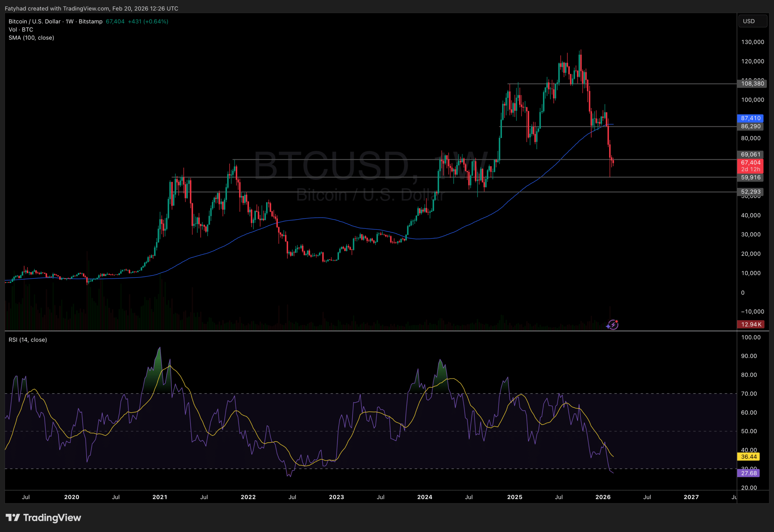Click the red 12.94K volume label
This screenshot has height=532, width=774.
coord(751,324)
